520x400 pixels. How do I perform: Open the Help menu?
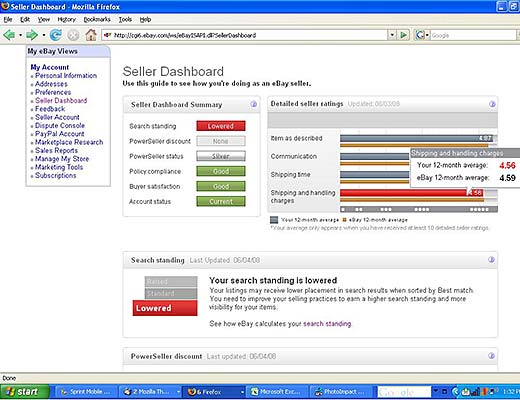145,19
